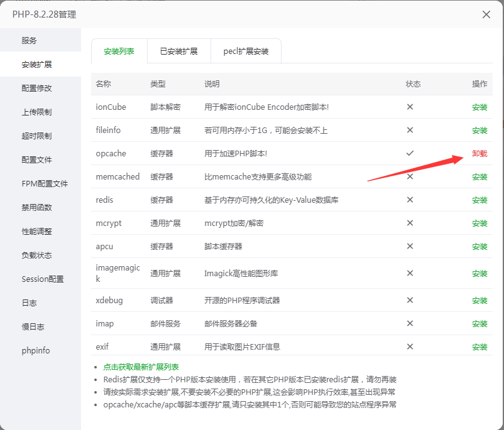Open phpinfo from the sidebar
This screenshot has height=430, width=504.
point(36,351)
